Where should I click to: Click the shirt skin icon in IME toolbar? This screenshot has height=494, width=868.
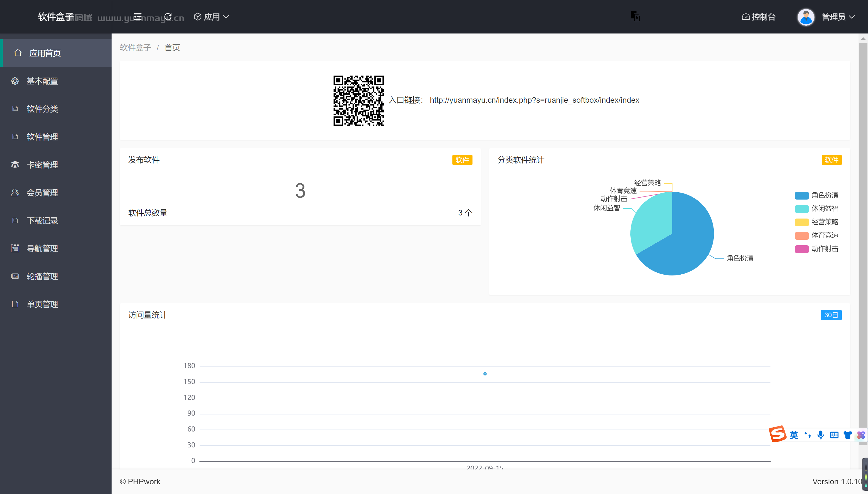click(x=848, y=435)
